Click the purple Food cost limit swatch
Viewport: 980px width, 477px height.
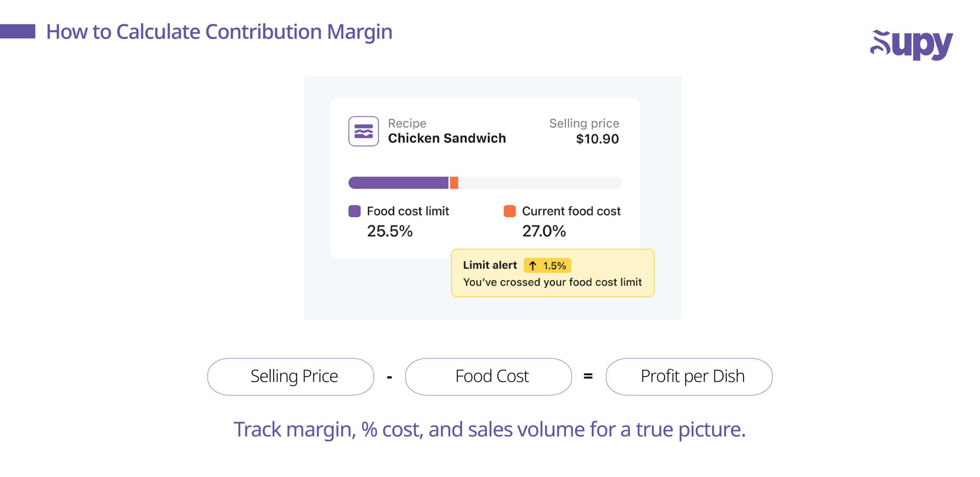354,211
